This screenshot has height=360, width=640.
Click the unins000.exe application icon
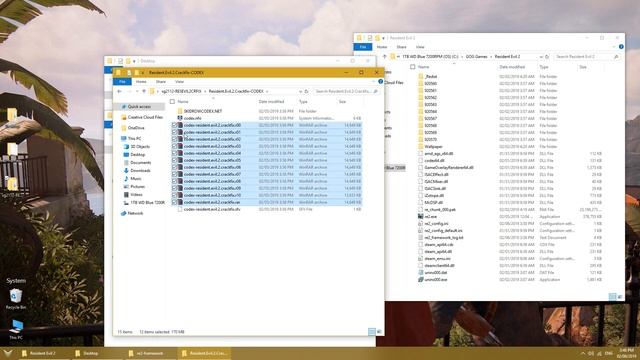coord(420,280)
